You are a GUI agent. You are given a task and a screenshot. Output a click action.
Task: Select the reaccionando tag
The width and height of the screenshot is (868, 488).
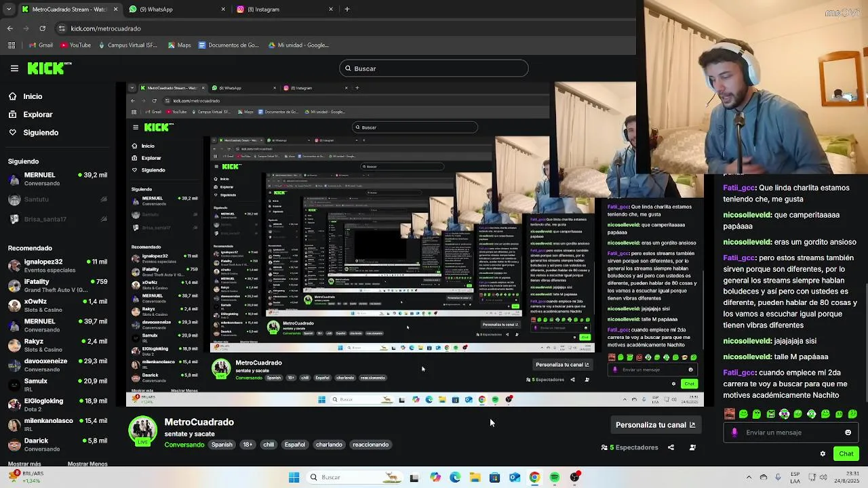pyautogui.click(x=370, y=445)
